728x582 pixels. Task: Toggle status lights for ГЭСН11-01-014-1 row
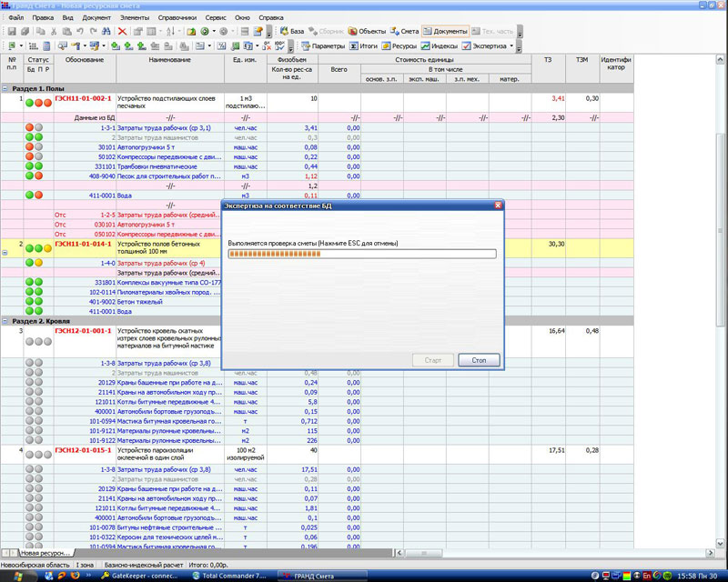pos(38,246)
